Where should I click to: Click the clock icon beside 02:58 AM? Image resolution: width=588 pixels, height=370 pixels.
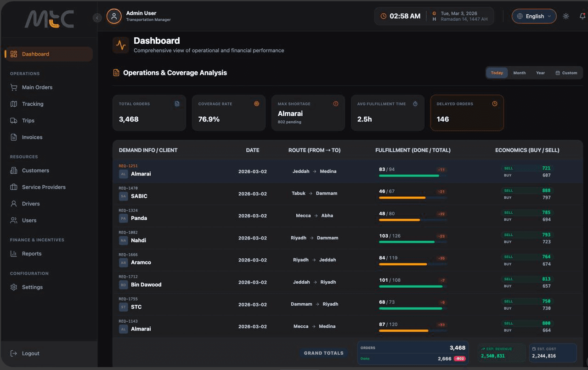(384, 16)
